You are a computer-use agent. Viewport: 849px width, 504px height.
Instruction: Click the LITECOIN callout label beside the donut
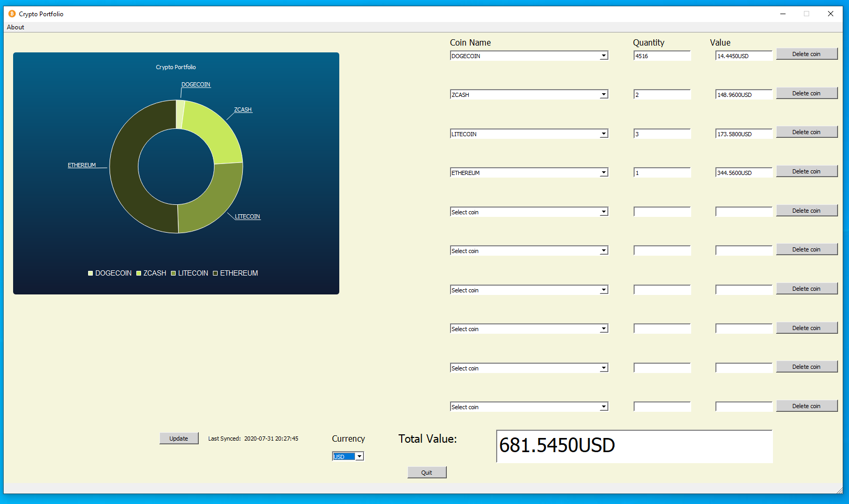pos(248,216)
